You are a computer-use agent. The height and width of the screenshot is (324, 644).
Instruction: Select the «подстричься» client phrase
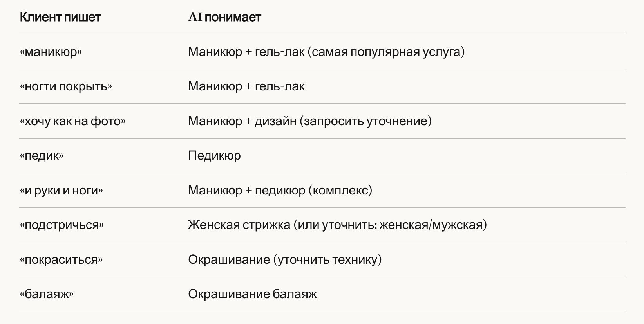(x=62, y=225)
